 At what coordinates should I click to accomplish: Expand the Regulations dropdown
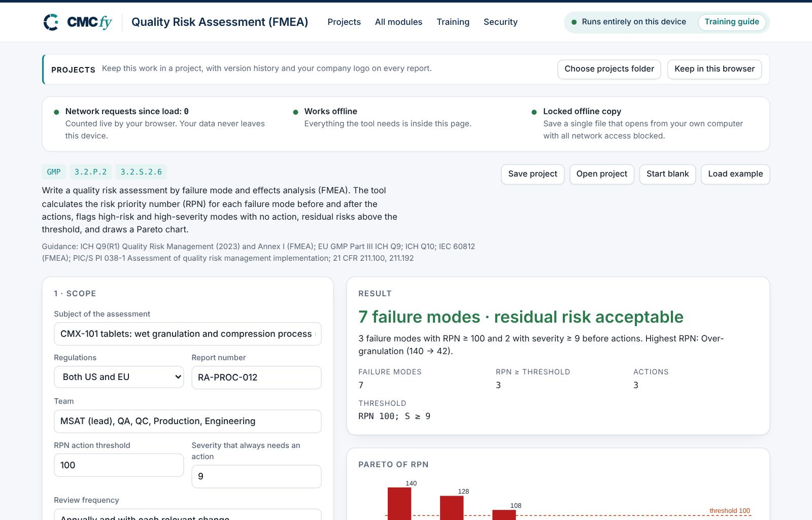pos(119,377)
